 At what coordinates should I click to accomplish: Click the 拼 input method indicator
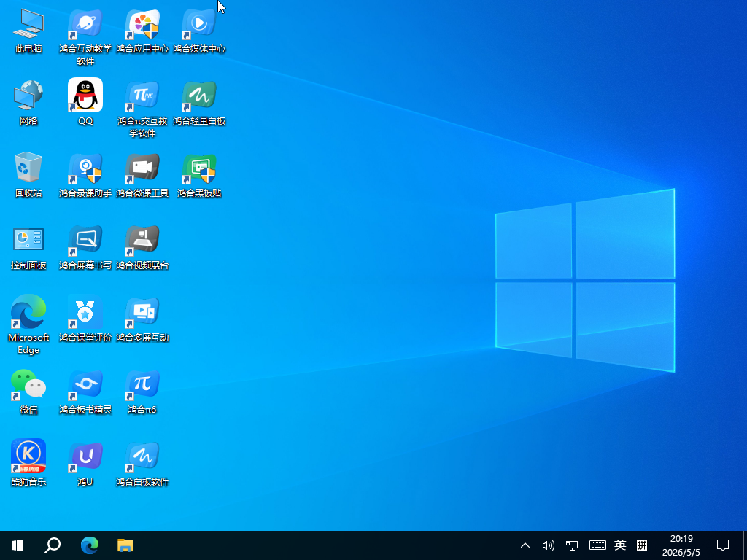[642, 545]
